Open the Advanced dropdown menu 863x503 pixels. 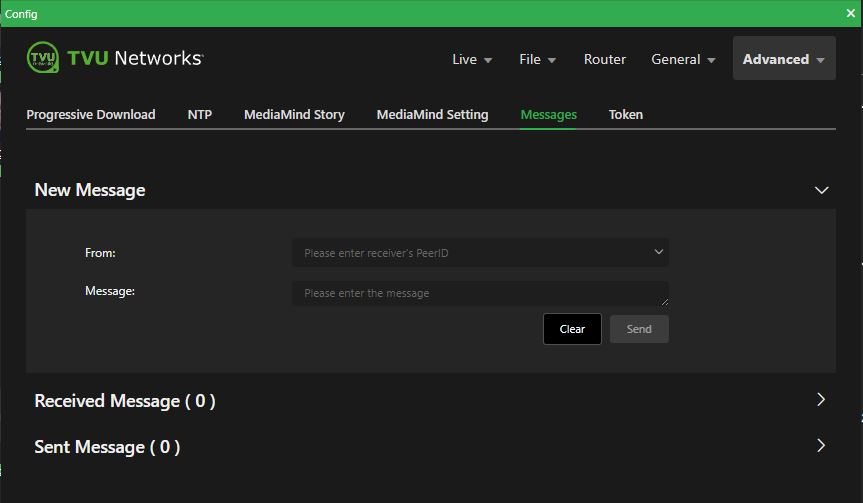click(x=783, y=59)
